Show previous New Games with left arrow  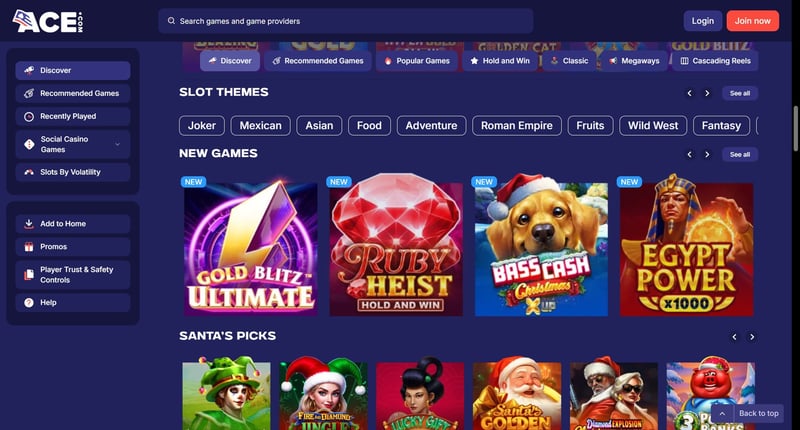(x=689, y=155)
